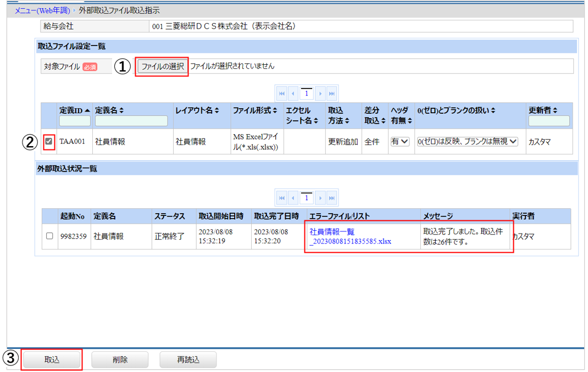Image resolution: width=588 pixels, height=372 pixels.
Task: Go to previous page in upper paginator
Action: click(293, 93)
